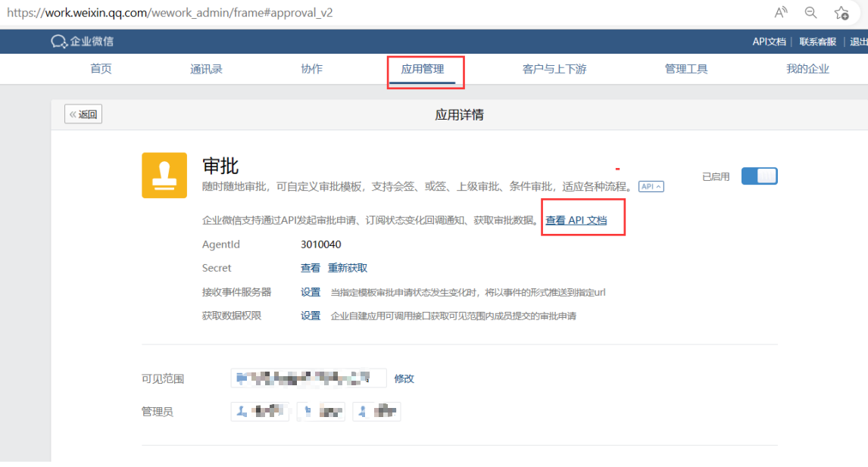Open the 查看 API 文档 link
Image resolution: width=868 pixels, height=467 pixels.
[x=576, y=220]
